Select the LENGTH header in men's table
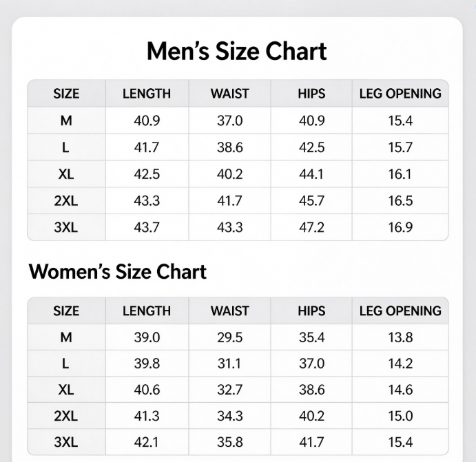Image resolution: width=476 pixels, height=462 pixels. pos(147,94)
